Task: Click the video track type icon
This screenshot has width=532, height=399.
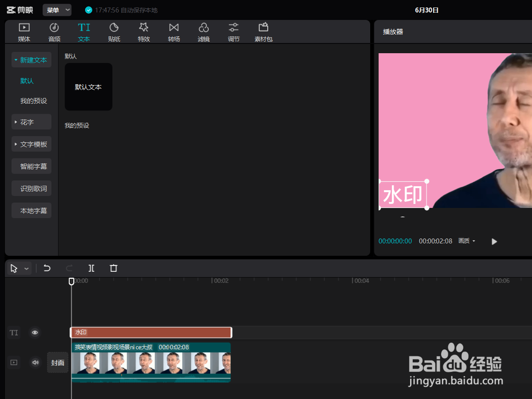Action: point(14,363)
